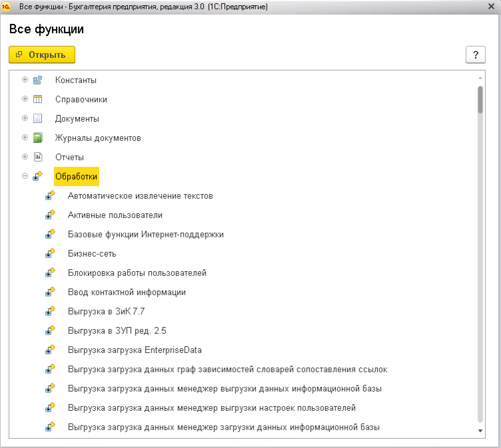Click icon beside менеджер выгрузки данных информационной базы

pyautogui.click(x=50, y=388)
